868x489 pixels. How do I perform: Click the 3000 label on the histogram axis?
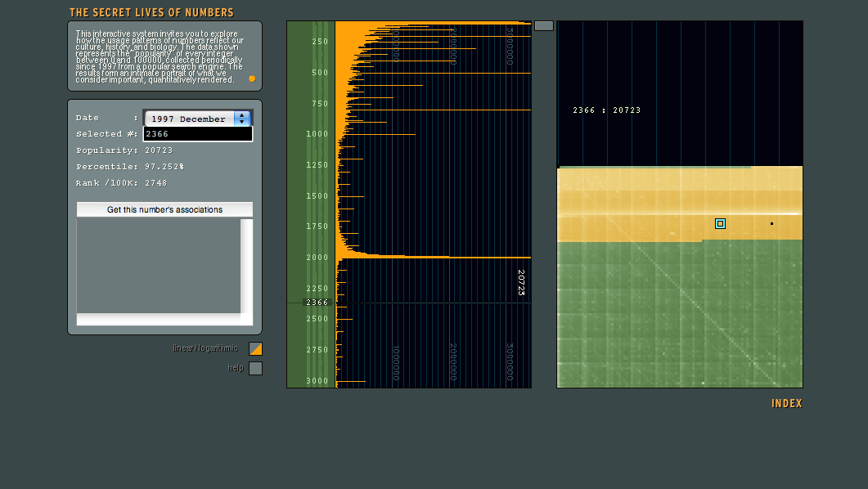(317, 380)
